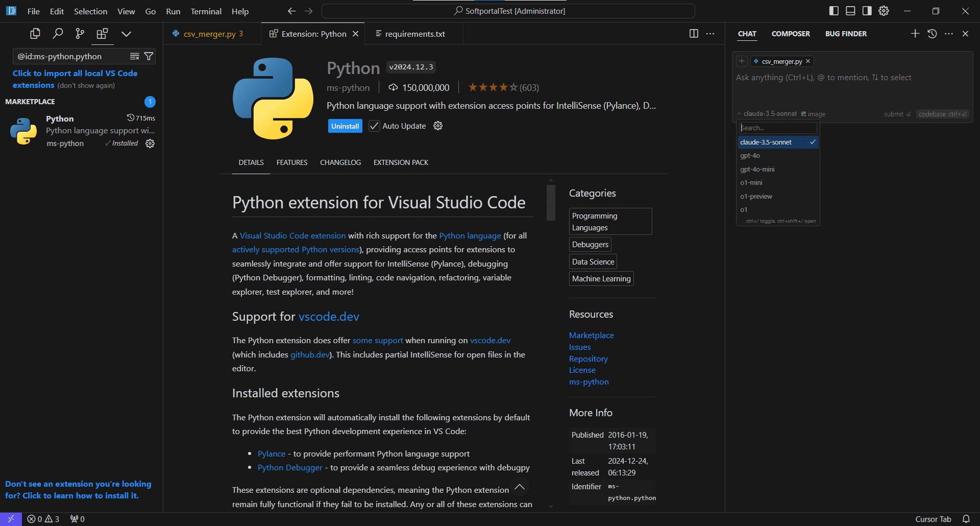
Task: Start a new chat with the plus icon
Action: click(x=915, y=34)
